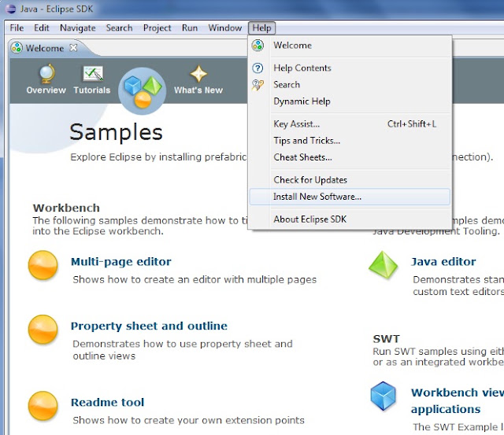Click the Welcome tab's icon

pyautogui.click(x=17, y=48)
